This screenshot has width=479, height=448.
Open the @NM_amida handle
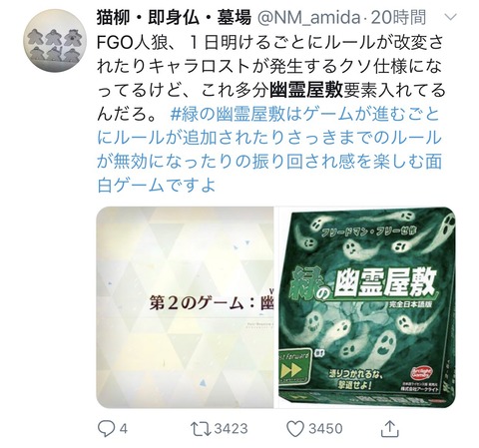[309, 17]
